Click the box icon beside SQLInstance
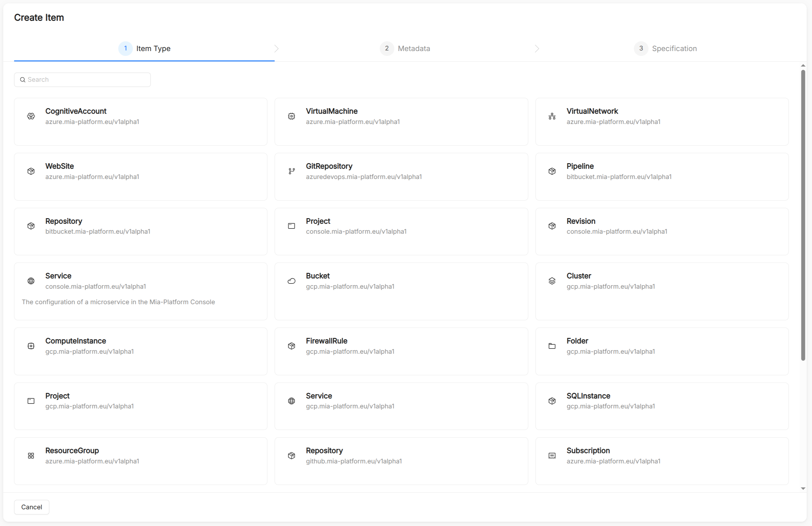 coord(552,401)
